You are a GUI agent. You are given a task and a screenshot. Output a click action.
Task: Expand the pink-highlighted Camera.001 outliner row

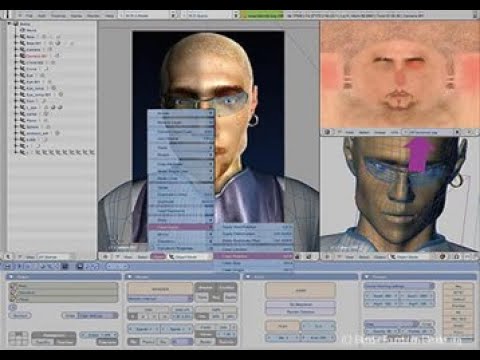[x=16, y=56]
